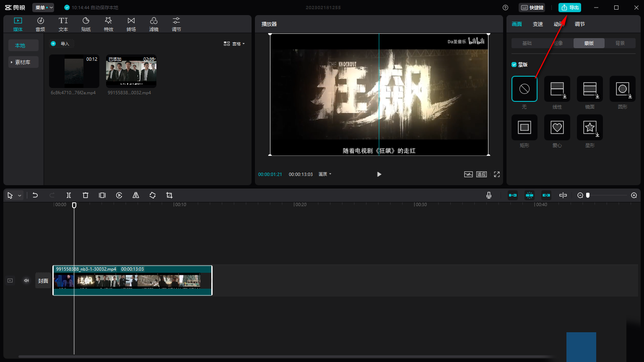Open the 贴纸 (Stickers) tab
Viewport: 644px width, 362px height.
pos(86,24)
